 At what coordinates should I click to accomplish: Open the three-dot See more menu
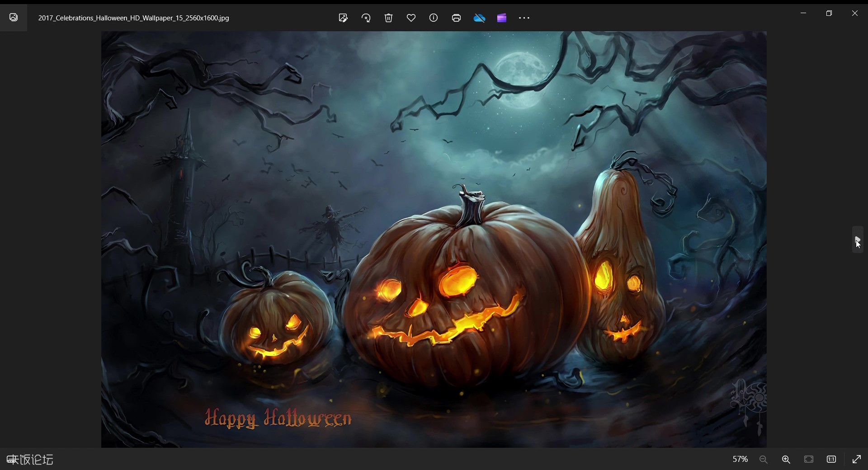pos(524,18)
